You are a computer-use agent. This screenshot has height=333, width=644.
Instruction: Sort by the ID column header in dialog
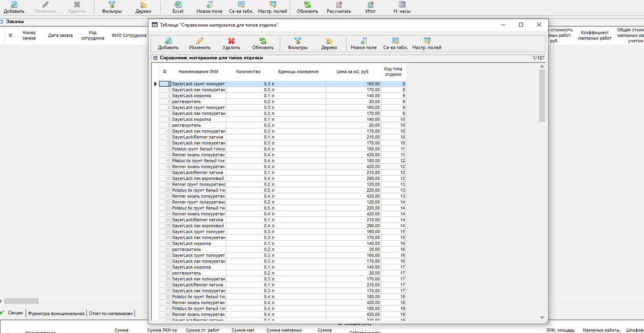point(165,72)
